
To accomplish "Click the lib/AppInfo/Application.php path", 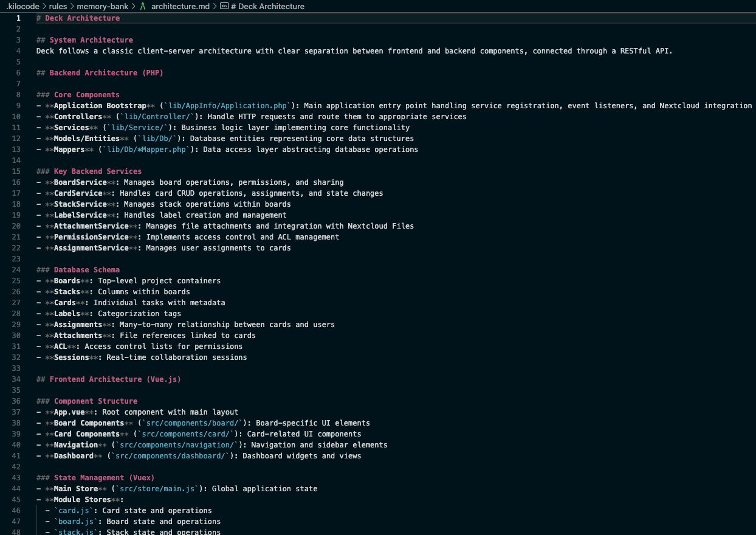I will pos(227,106).
